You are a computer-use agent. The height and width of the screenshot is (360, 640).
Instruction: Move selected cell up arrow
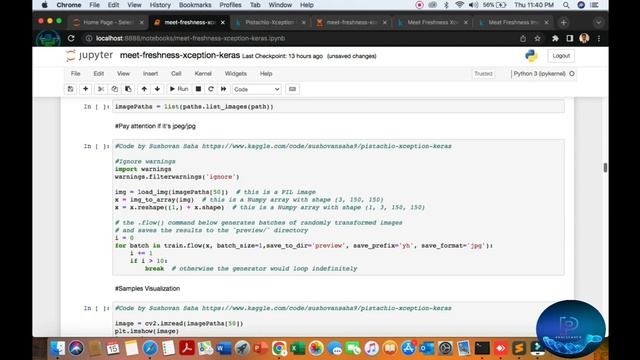[x=144, y=89]
